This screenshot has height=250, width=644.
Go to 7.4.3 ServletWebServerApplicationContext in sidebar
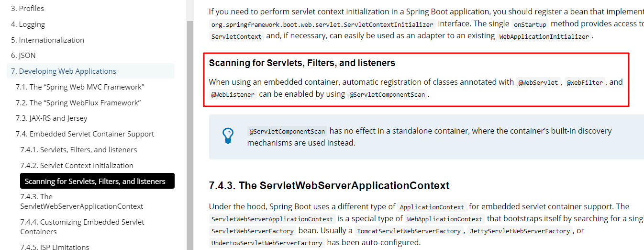pyautogui.click(x=82, y=202)
